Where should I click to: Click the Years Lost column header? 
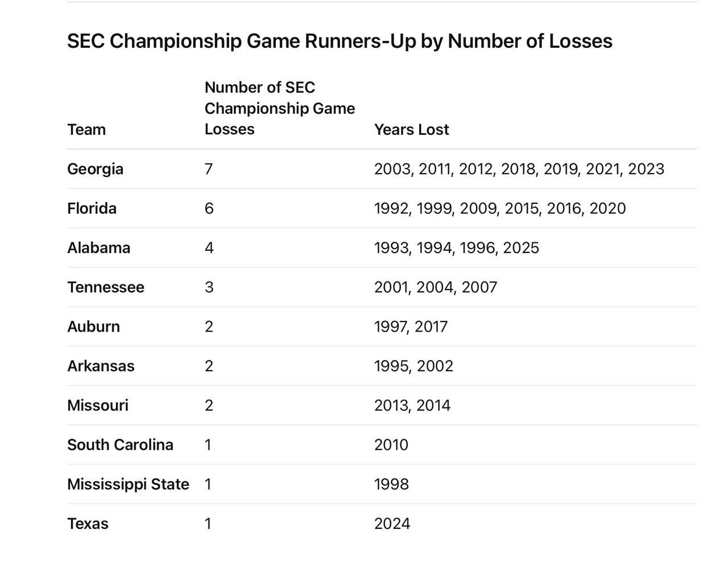[x=411, y=129]
